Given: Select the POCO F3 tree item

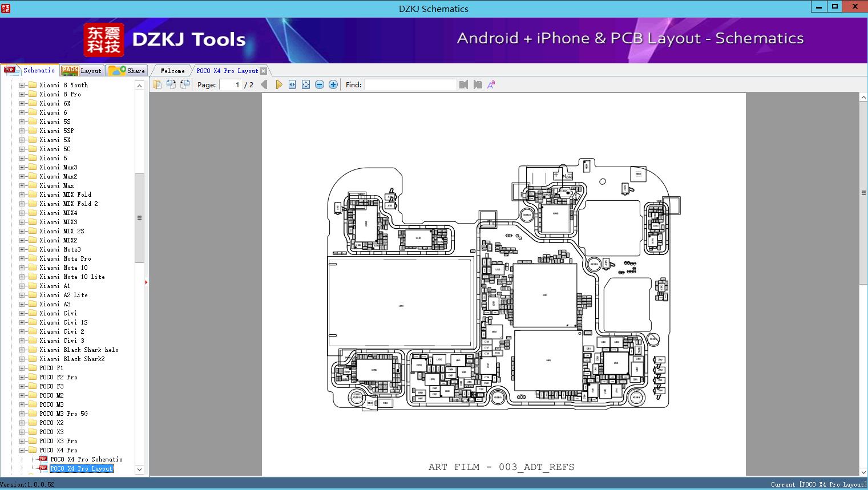Looking at the screenshot, I should (51, 386).
